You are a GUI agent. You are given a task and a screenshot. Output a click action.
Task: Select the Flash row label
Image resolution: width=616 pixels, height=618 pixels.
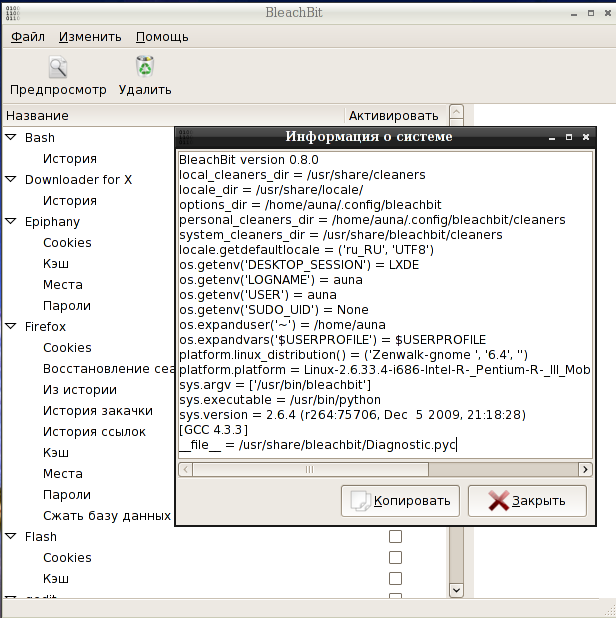pyautogui.click(x=41, y=537)
